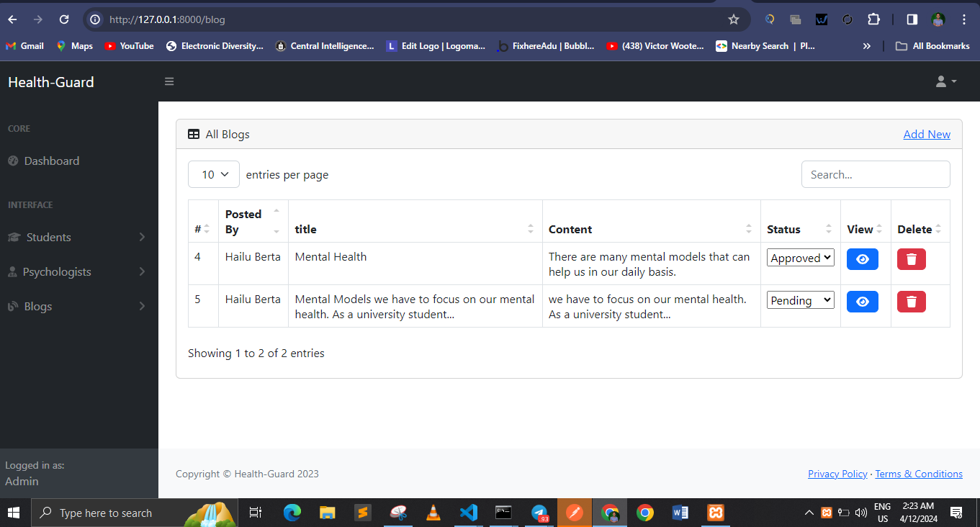Reload the page in browser
The image size is (980, 527).
coord(64,19)
